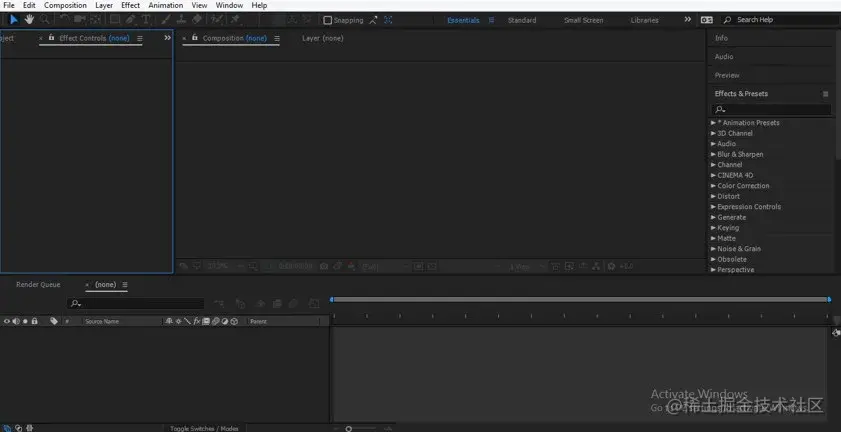Open the Effect menu
Viewport: 841px width, 432px height.
(x=130, y=5)
